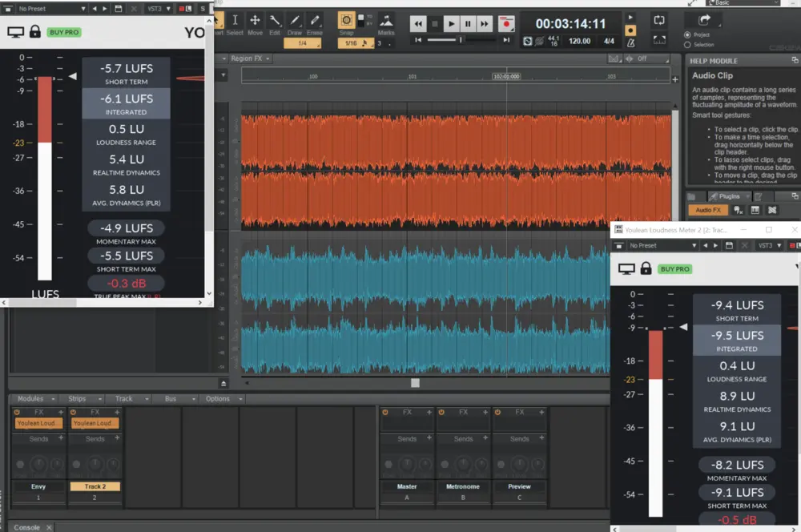Viewport: 801px width, 532px height.
Task: Add a track with the plus button
Action: [x=674, y=79]
